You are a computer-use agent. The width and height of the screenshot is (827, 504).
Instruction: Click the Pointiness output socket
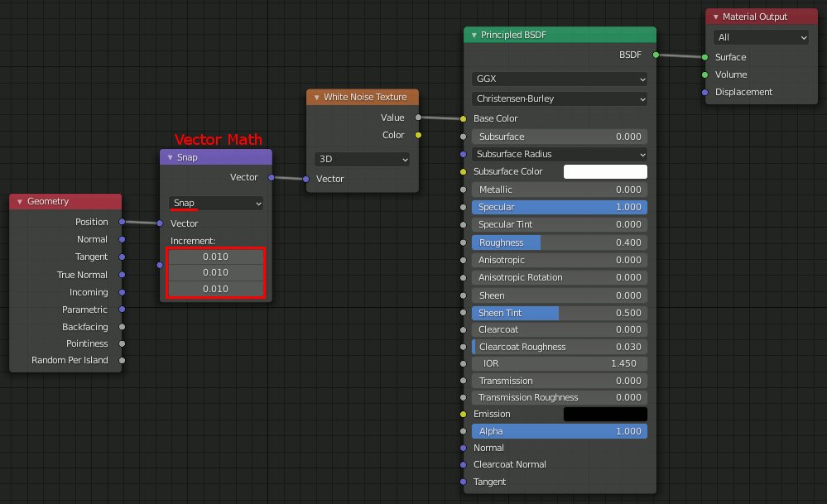click(122, 343)
